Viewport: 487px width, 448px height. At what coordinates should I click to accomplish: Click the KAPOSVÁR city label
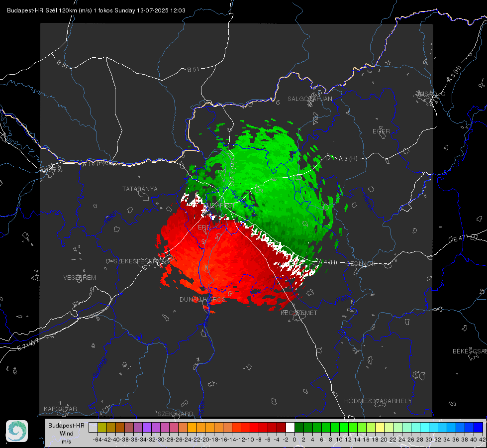pyautogui.click(x=60, y=409)
